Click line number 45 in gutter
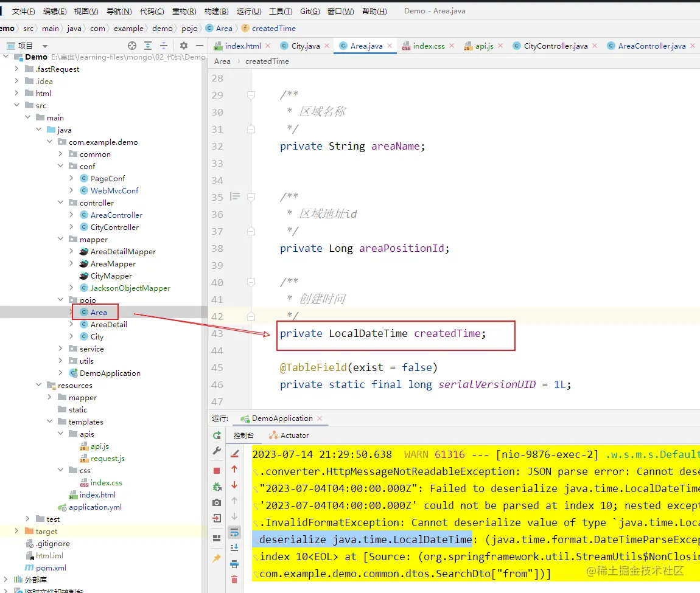This screenshot has width=700, height=593. coord(217,368)
